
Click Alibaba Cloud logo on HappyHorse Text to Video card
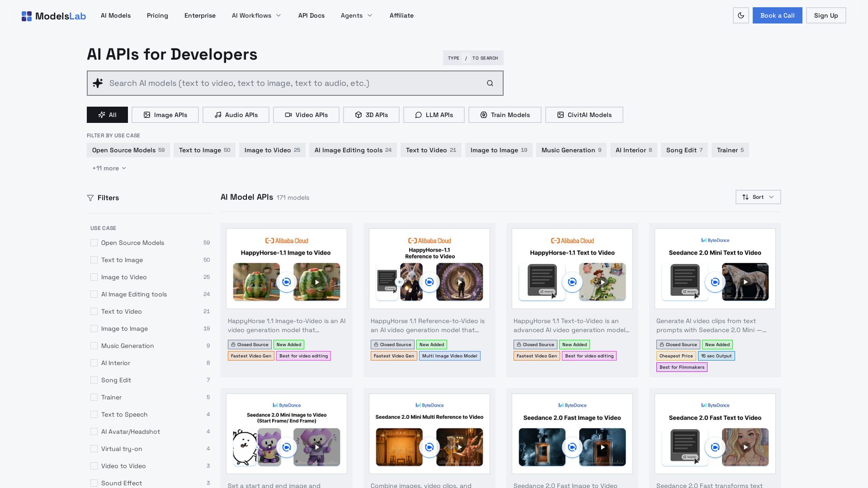coord(572,241)
